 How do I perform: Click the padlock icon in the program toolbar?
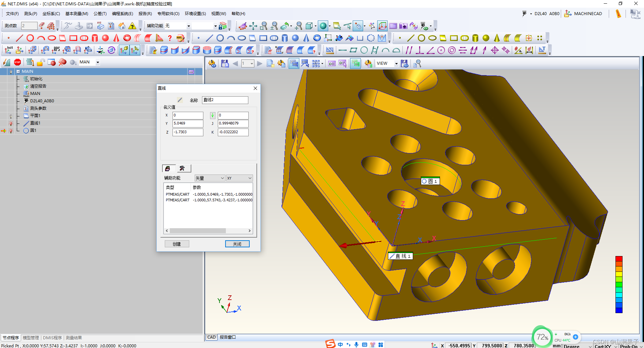pos(41,62)
